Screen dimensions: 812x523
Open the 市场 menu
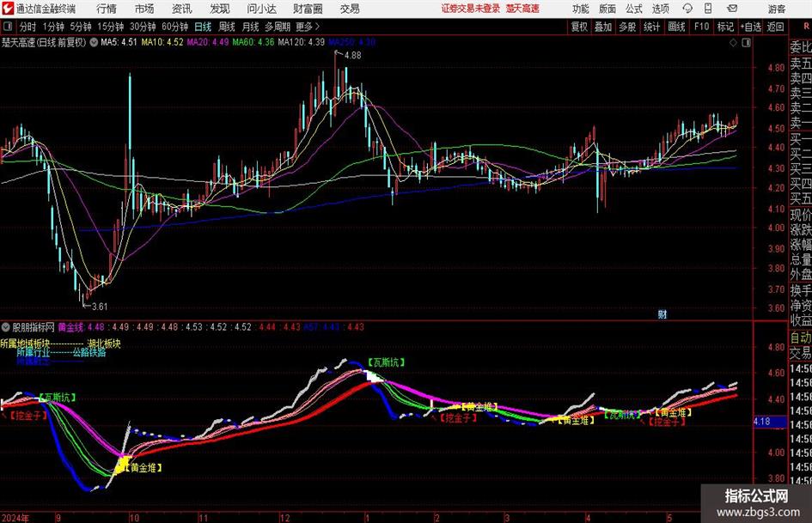pos(144,9)
